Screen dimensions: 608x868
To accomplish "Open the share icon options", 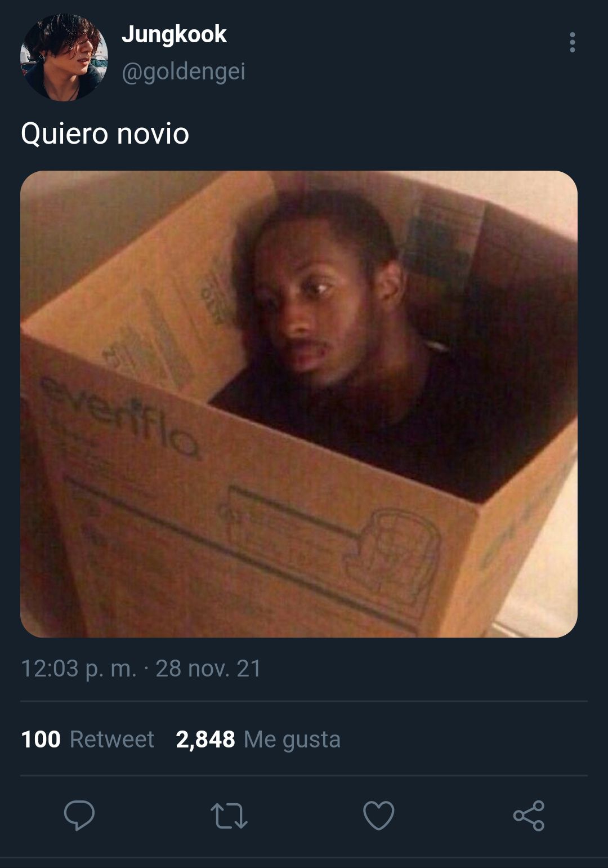I will click(x=529, y=815).
